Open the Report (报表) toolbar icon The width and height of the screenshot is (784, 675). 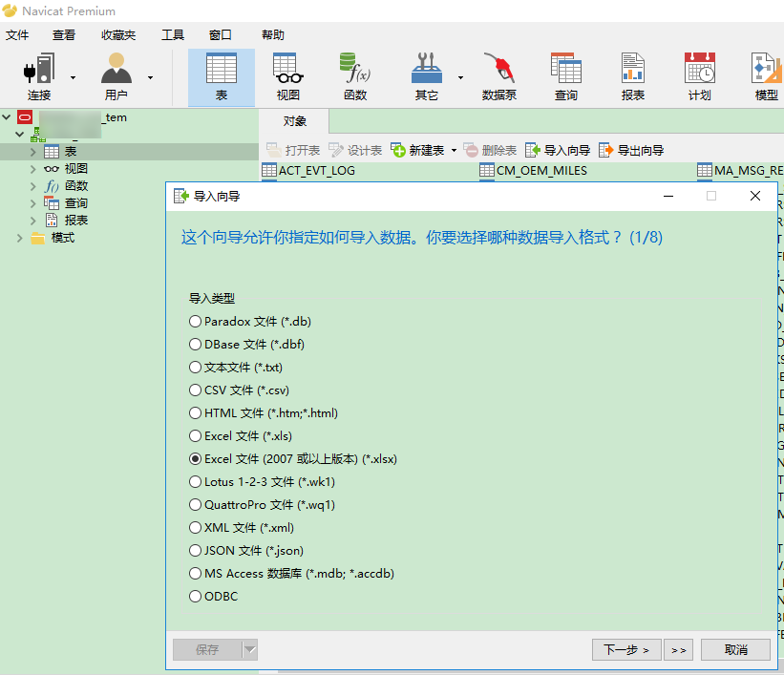click(x=633, y=77)
